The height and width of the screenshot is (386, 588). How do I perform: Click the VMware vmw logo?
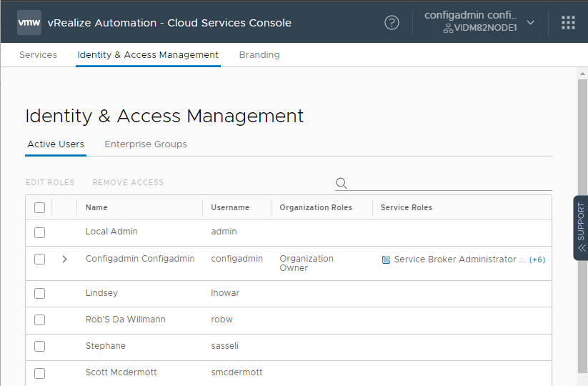(29, 22)
